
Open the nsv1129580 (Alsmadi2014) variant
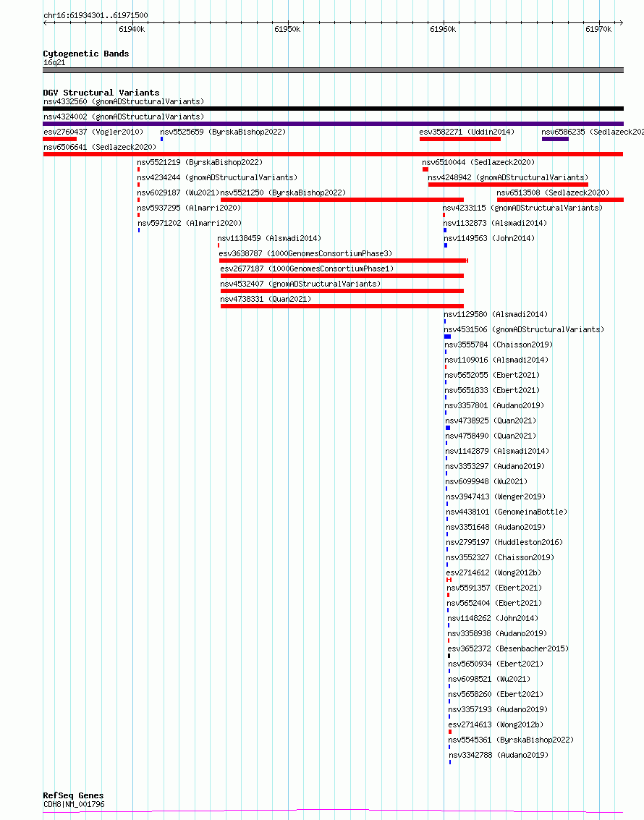496,314
